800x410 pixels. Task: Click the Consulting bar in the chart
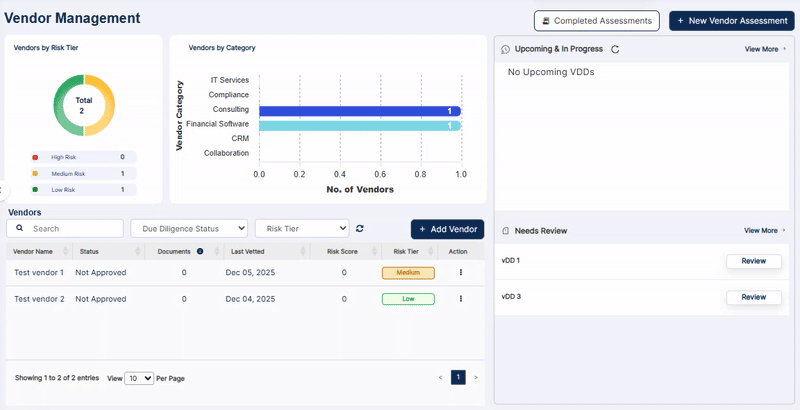360,111
